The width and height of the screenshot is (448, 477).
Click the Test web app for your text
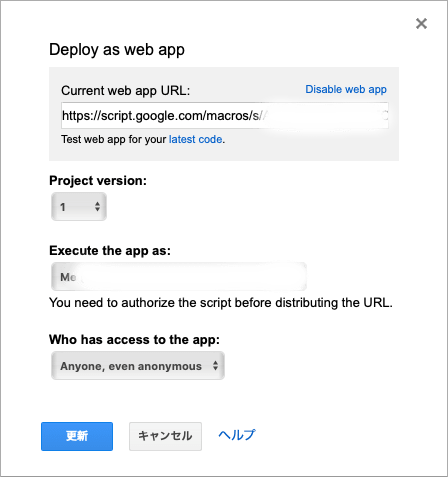[114, 139]
